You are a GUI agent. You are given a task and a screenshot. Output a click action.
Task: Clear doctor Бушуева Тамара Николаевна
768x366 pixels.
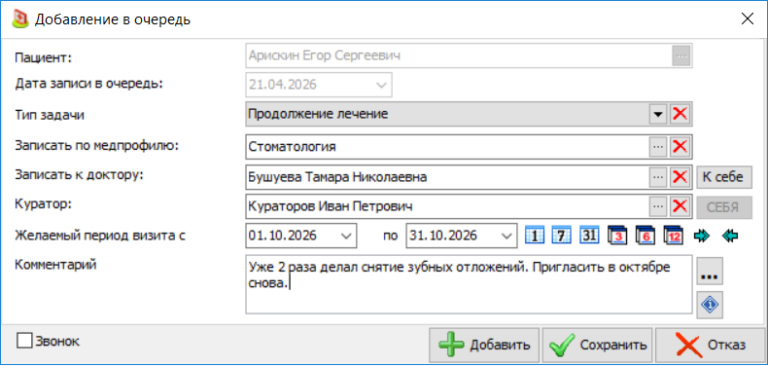coord(679,177)
